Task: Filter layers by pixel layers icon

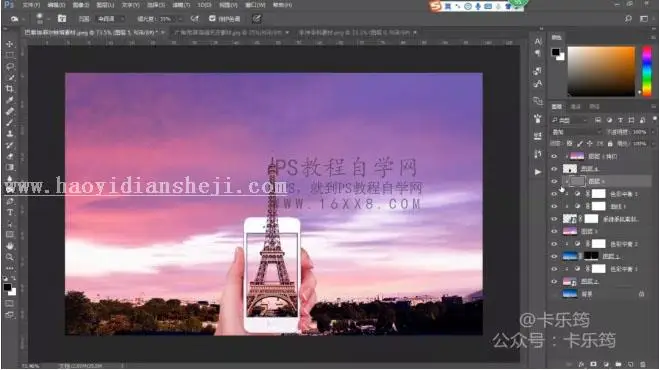Action: point(598,120)
